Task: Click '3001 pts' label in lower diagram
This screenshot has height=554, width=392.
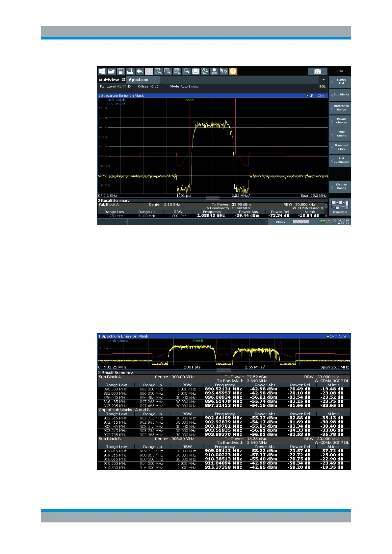Action: click(x=192, y=367)
